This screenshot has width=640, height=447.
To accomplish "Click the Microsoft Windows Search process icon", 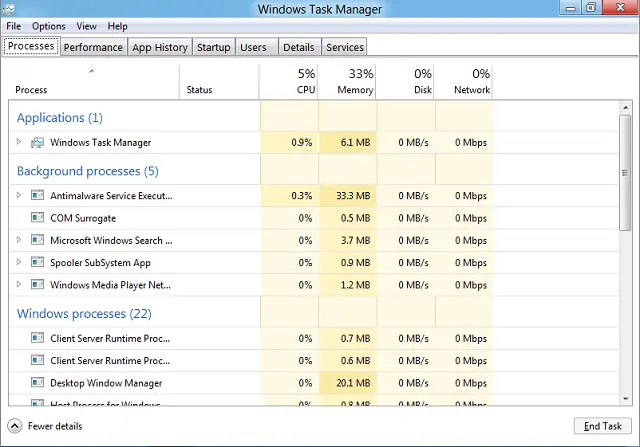I will click(37, 240).
